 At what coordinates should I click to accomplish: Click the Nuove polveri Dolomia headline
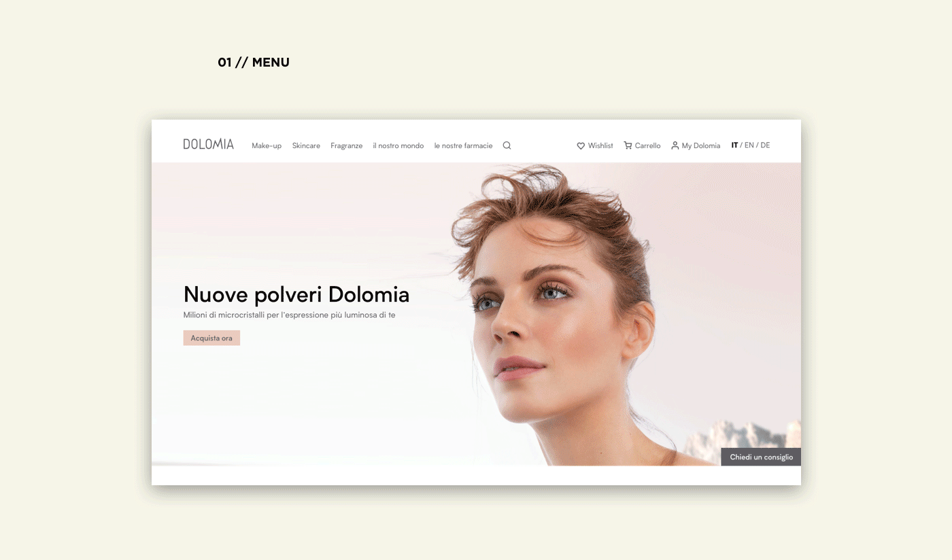pos(296,294)
